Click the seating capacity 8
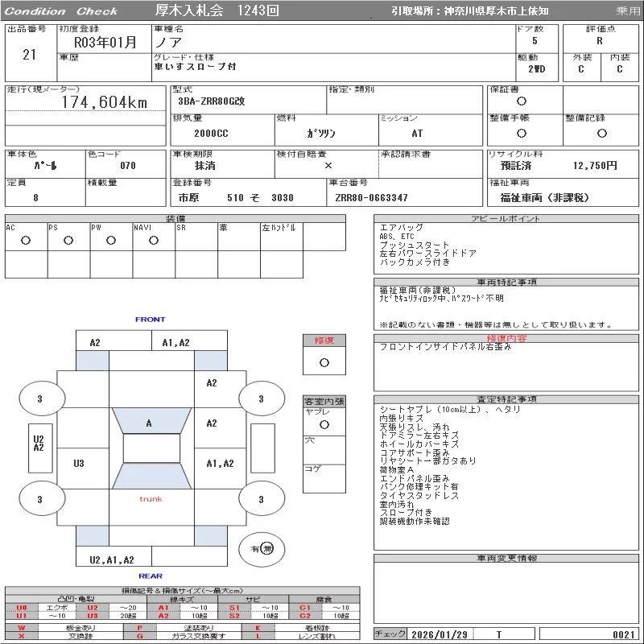Screen dimensions: 644x644 click(35, 198)
